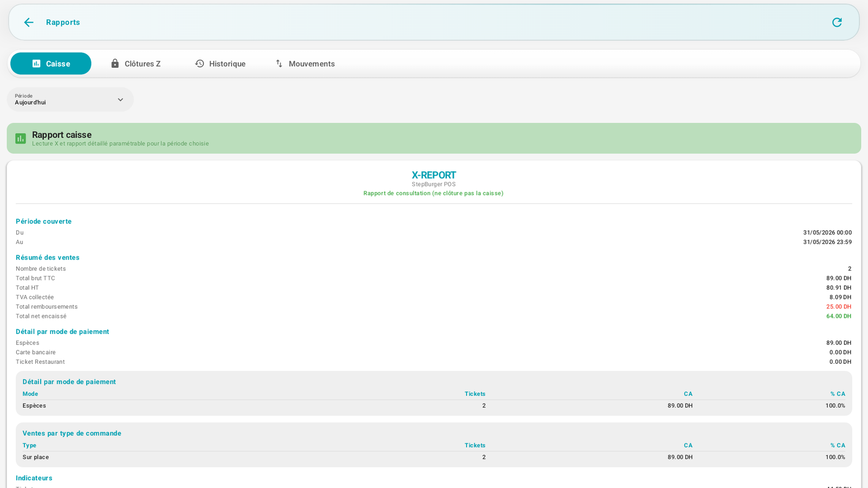Screen dimensions: 868x488
Task: Click the Ticket Restaurant label
Action: click(x=40, y=362)
